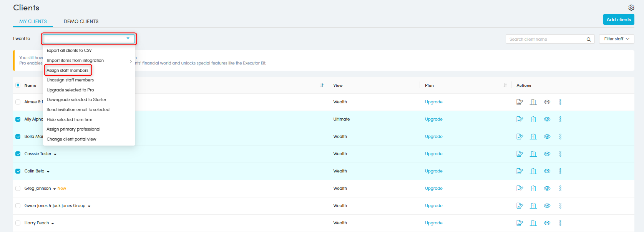The width and height of the screenshot is (644, 232).
Task: Toggle the select-all checkbox in header
Action: (x=18, y=85)
